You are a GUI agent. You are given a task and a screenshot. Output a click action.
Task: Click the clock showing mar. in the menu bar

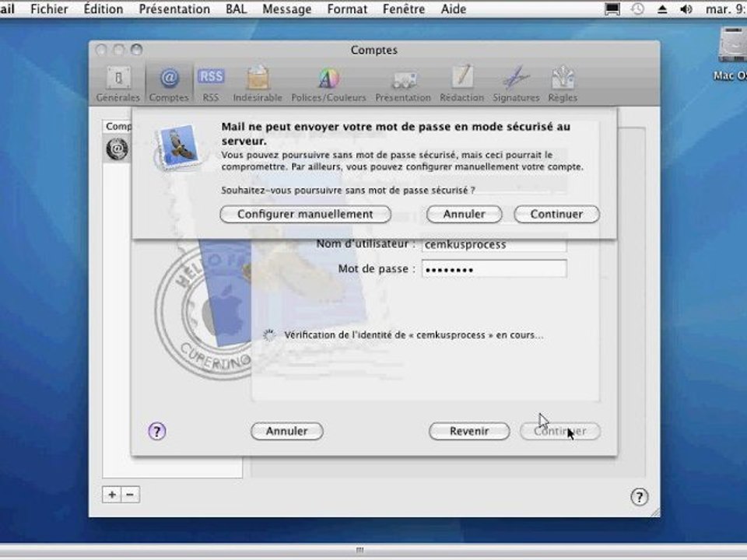(726, 9)
